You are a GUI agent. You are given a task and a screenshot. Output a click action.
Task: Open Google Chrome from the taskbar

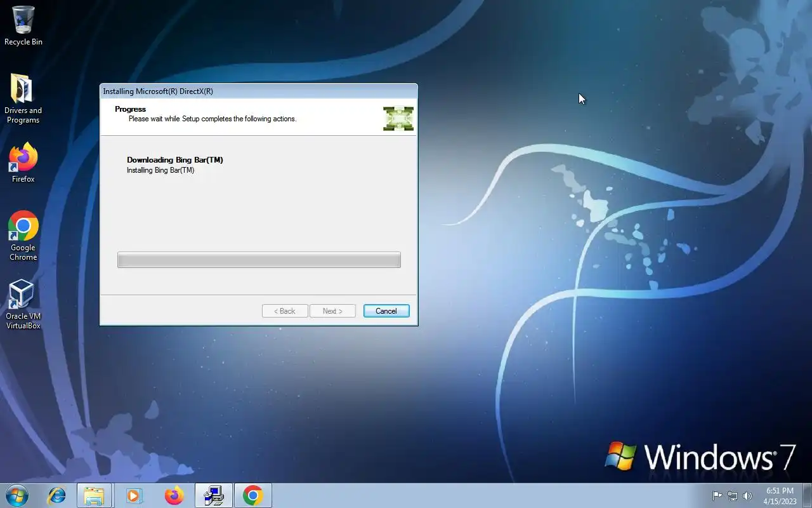[x=252, y=495]
